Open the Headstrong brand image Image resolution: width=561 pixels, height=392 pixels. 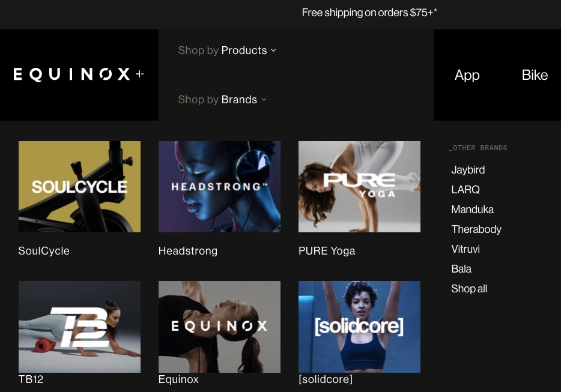pyautogui.click(x=219, y=187)
